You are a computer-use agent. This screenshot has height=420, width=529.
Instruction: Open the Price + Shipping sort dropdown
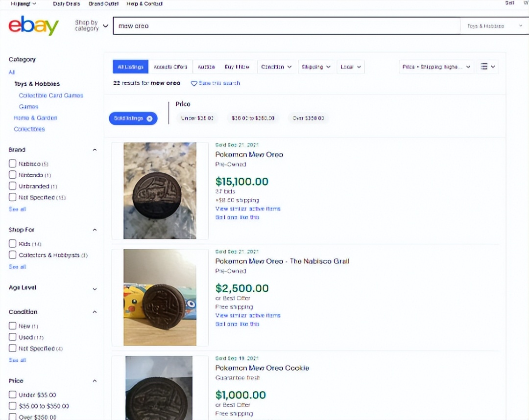[436, 67]
